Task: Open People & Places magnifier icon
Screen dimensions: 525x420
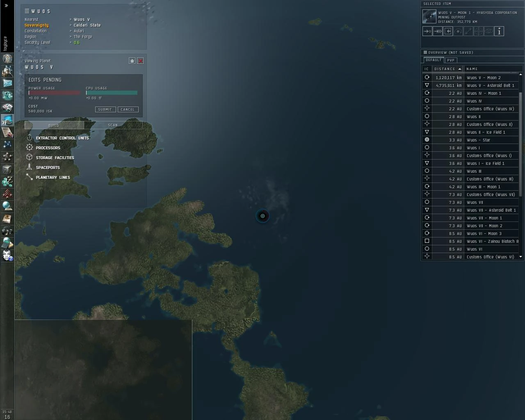Action: 7,71
